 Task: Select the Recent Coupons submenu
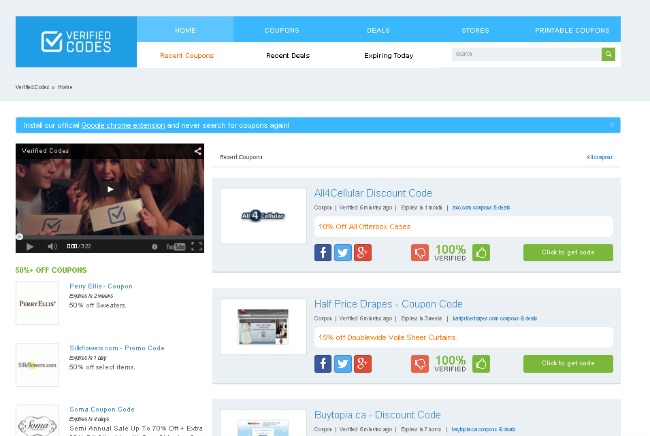coord(187,56)
